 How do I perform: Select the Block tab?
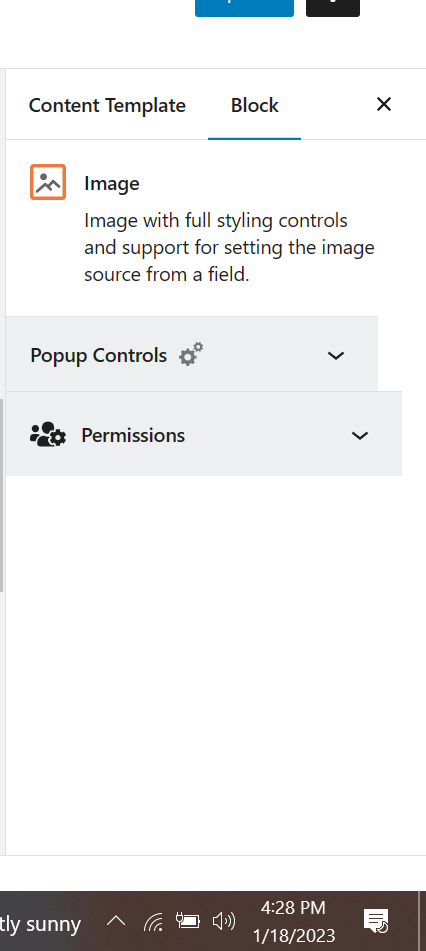pos(254,105)
